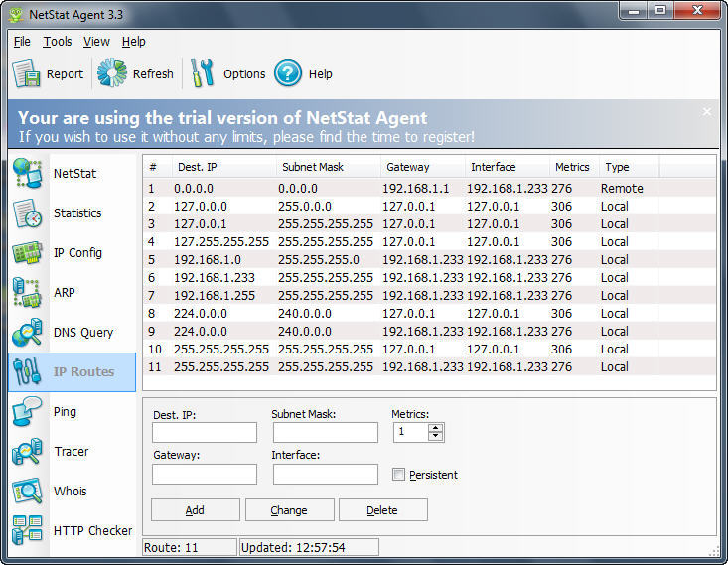728x565 pixels.
Task: Open the ARP sidebar icon
Action: [x=28, y=293]
